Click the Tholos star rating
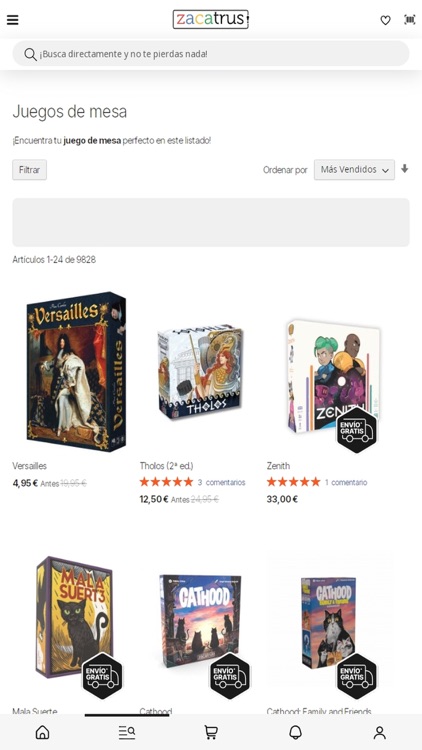 point(166,482)
